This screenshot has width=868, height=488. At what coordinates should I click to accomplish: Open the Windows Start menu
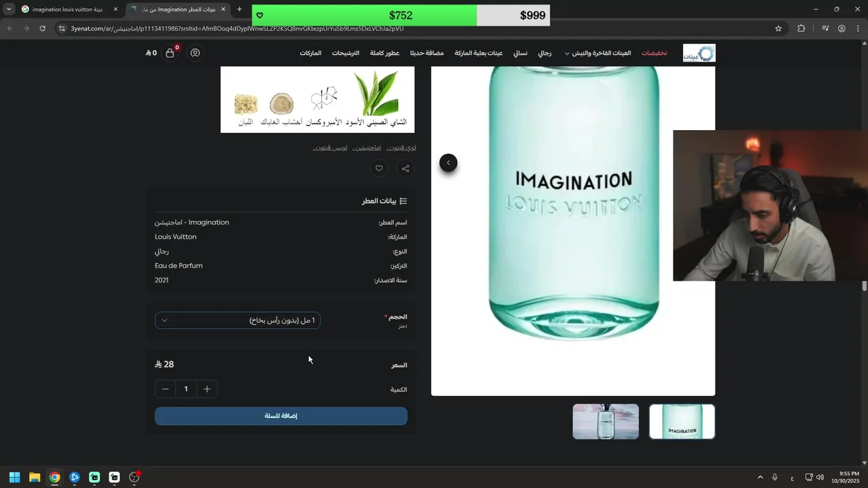point(14,477)
